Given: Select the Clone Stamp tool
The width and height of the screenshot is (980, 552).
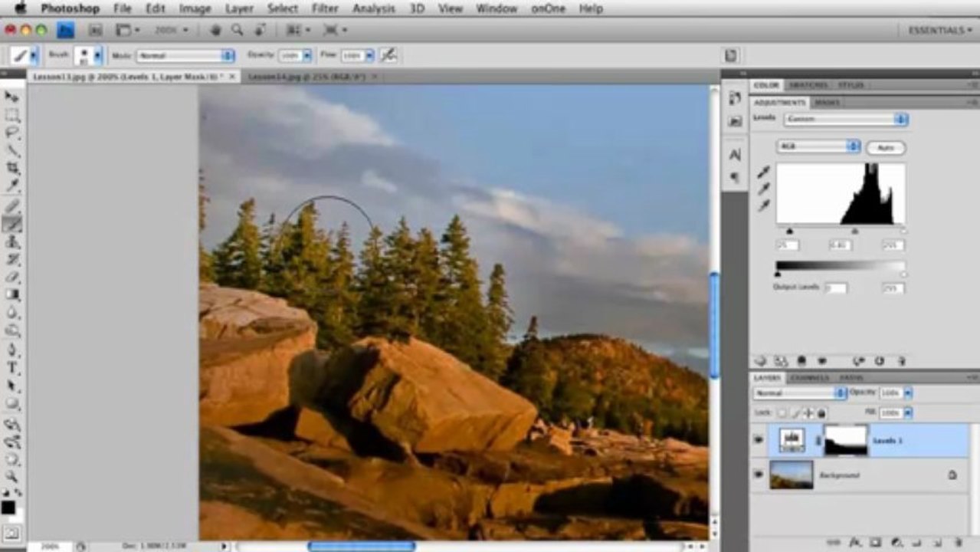Looking at the screenshot, I should (x=11, y=242).
